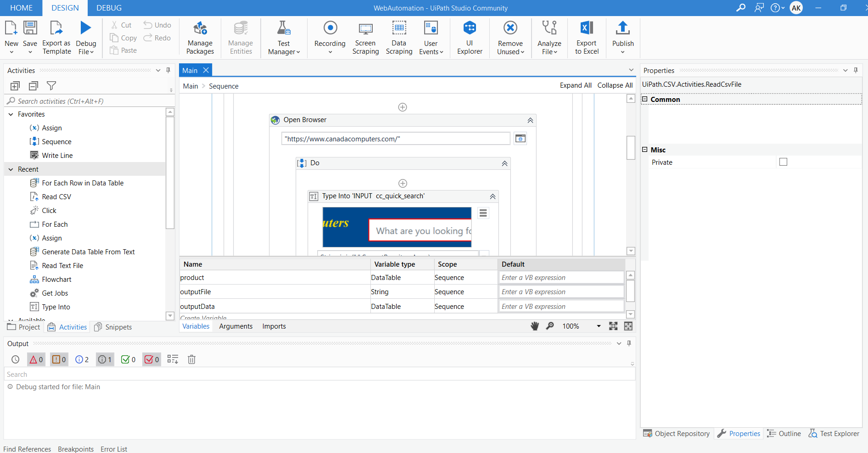Image resolution: width=868 pixels, height=453 pixels.
Task: Click Expand All link
Action: pos(576,85)
